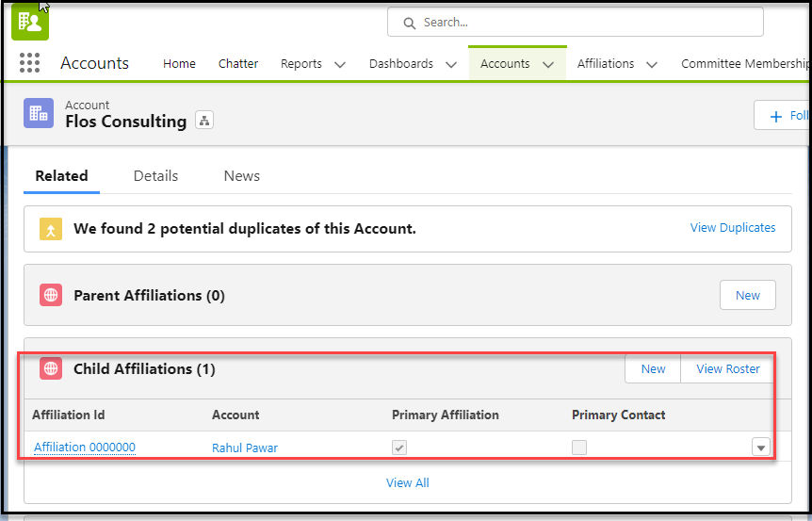Click the yellow duplicates merge icon

[51, 229]
